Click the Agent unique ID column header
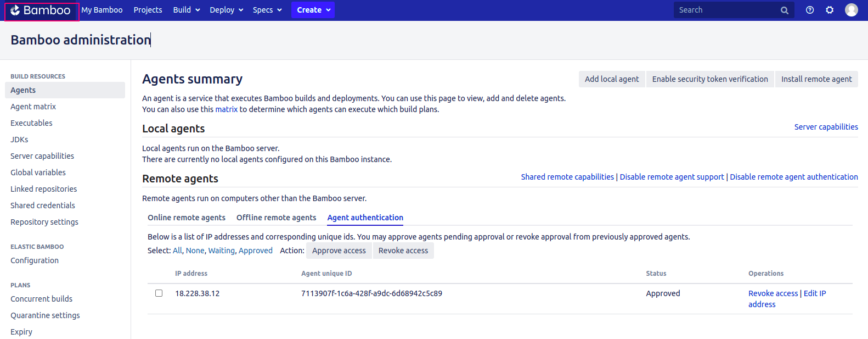The image size is (868, 339). point(326,273)
